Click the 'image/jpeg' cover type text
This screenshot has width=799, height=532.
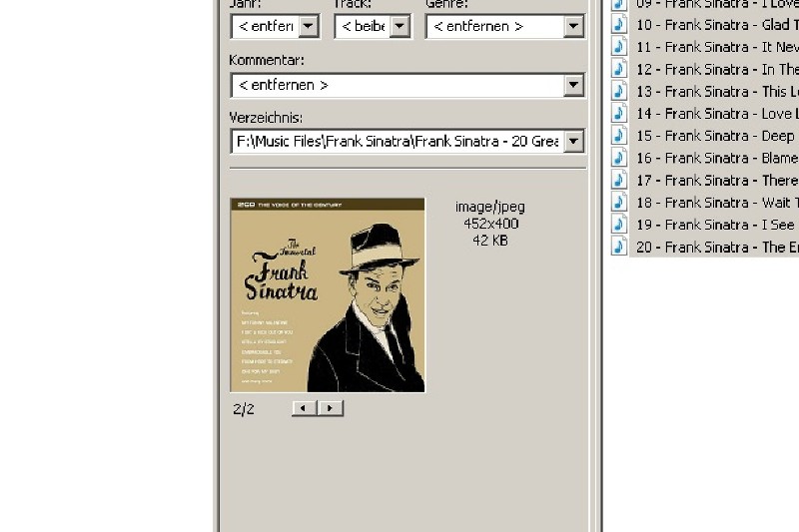490,207
